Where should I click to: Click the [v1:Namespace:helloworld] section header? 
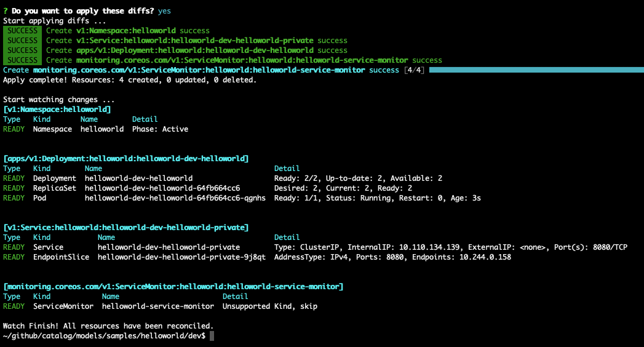[57, 110]
